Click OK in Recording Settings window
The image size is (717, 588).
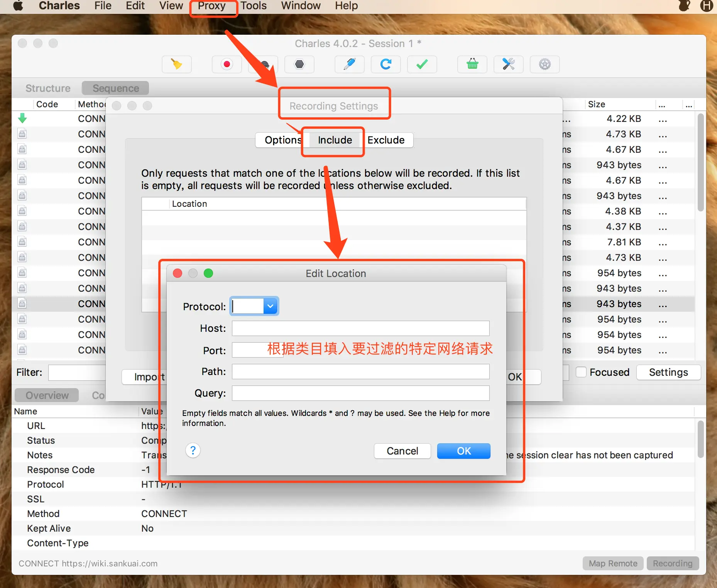524,377
